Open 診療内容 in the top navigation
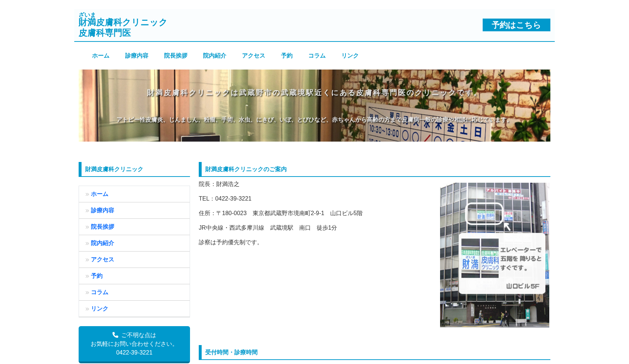629x364 pixels. click(x=137, y=56)
